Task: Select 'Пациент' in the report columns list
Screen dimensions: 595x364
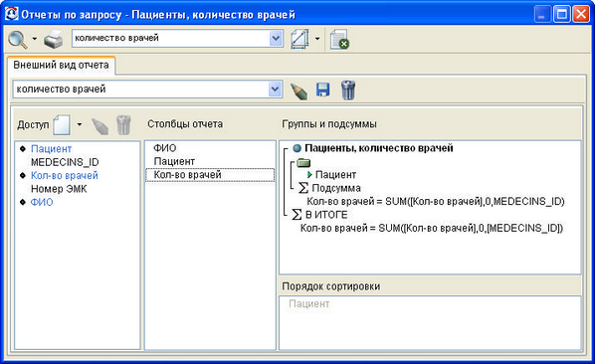Action: (174, 161)
